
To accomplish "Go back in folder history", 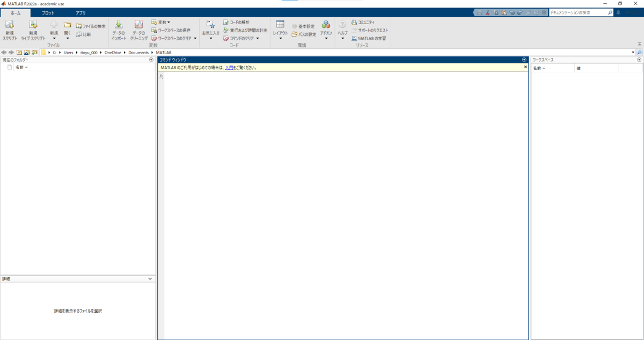I will click(4, 53).
